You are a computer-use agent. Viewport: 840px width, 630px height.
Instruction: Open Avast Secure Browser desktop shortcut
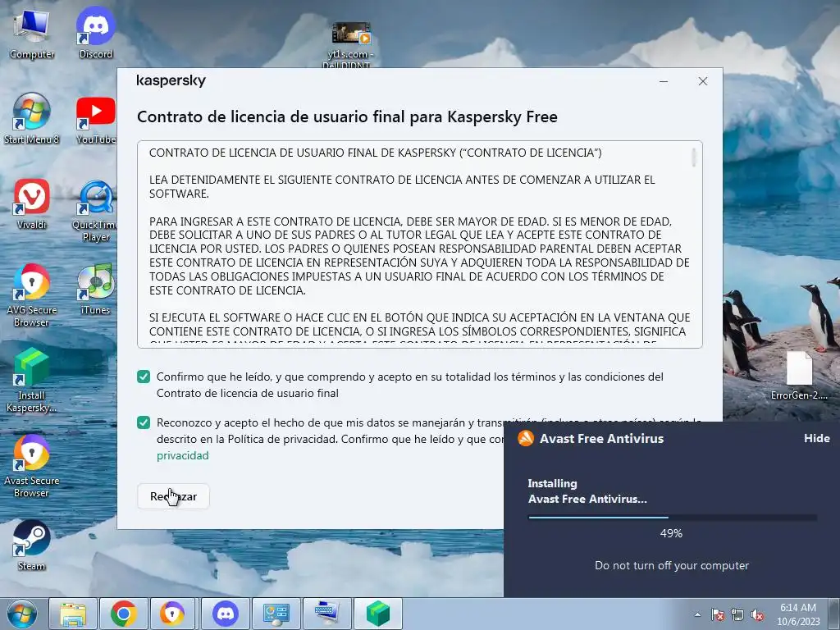pos(32,466)
